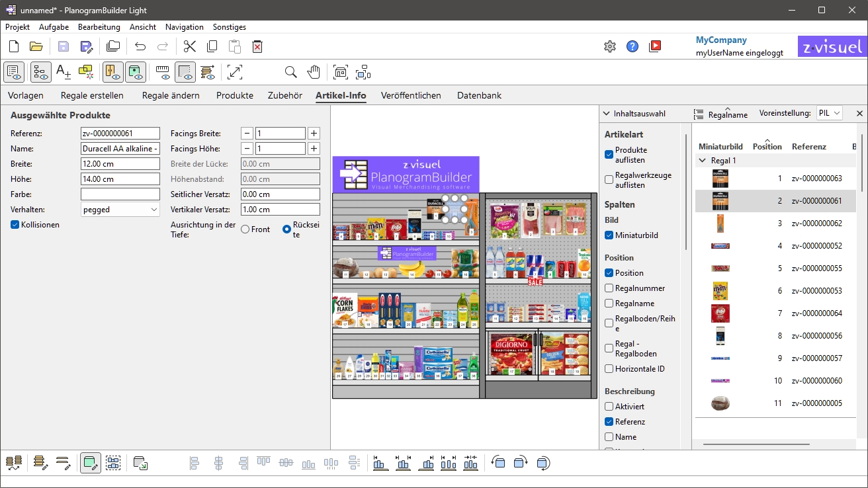Image resolution: width=868 pixels, height=488 pixels.
Task: Switch to the Veröffentlichen tab
Action: [x=411, y=96]
